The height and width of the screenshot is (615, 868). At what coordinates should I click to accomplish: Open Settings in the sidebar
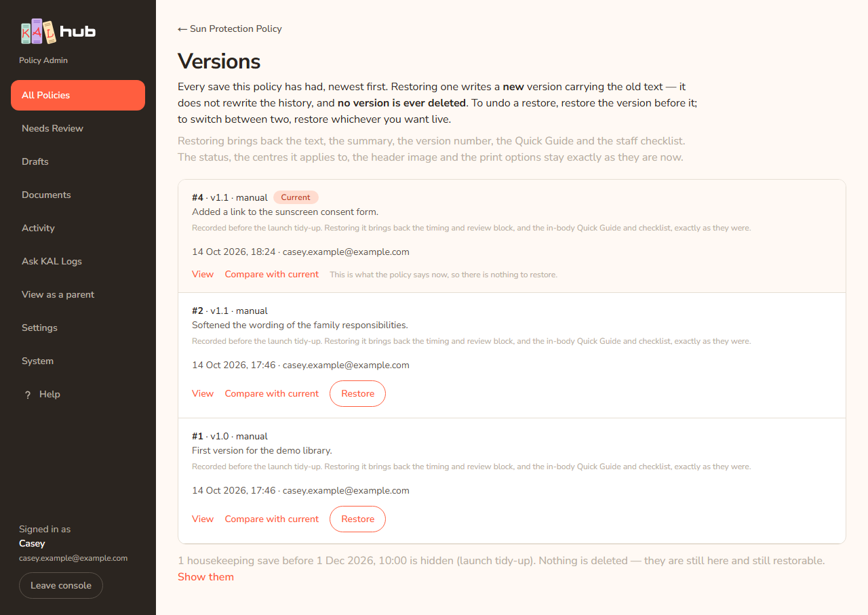(78, 328)
